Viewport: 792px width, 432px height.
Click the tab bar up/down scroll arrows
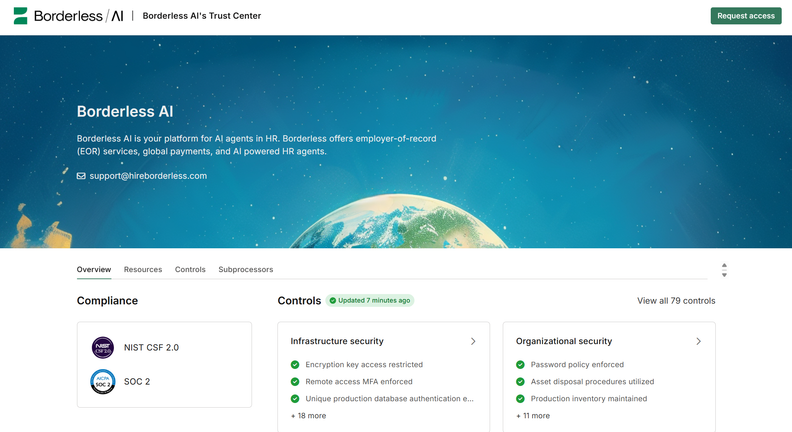[x=724, y=270]
